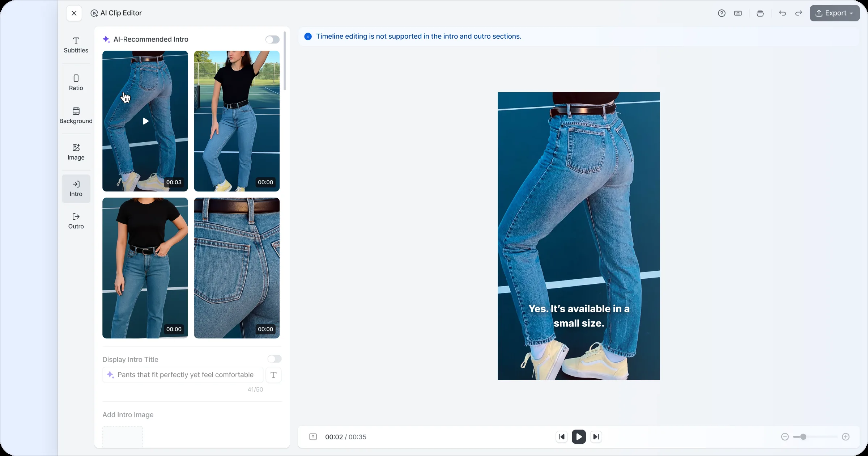
Task: Open the title text style T button
Action: pyautogui.click(x=273, y=375)
